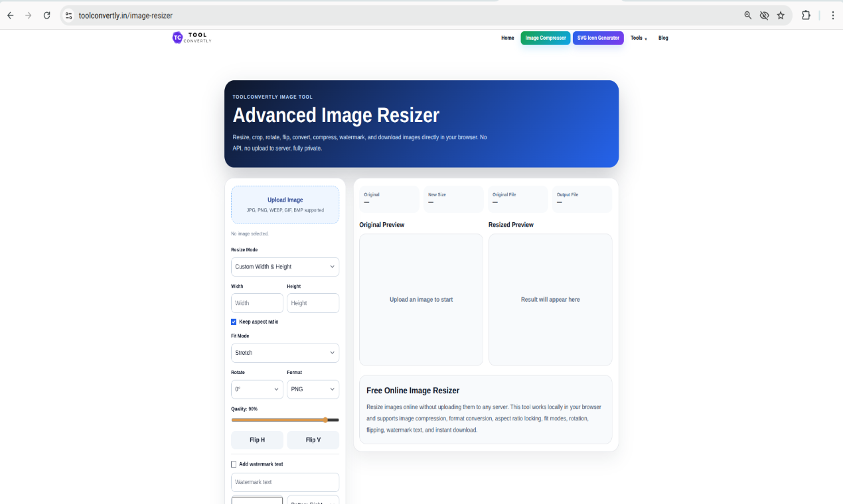Viewport: 843px width, 504px height.
Task: Go to the Home nav link
Action: (x=508, y=38)
